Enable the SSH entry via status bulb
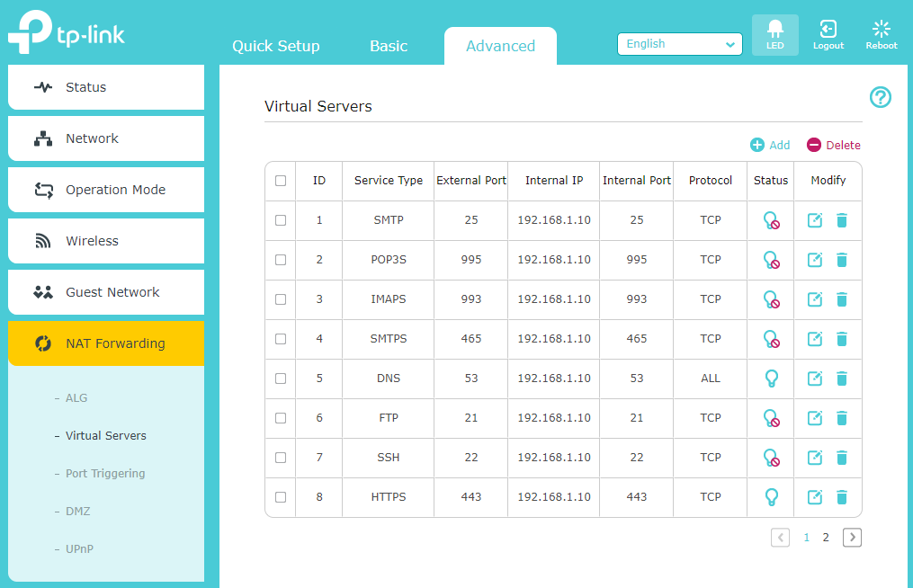 (771, 458)
